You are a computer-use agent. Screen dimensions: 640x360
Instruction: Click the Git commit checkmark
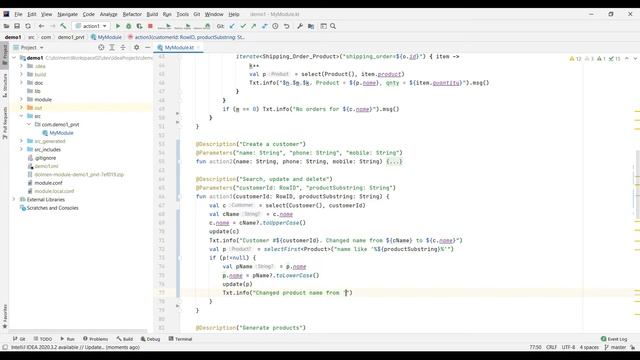click(x=243, y=26)
